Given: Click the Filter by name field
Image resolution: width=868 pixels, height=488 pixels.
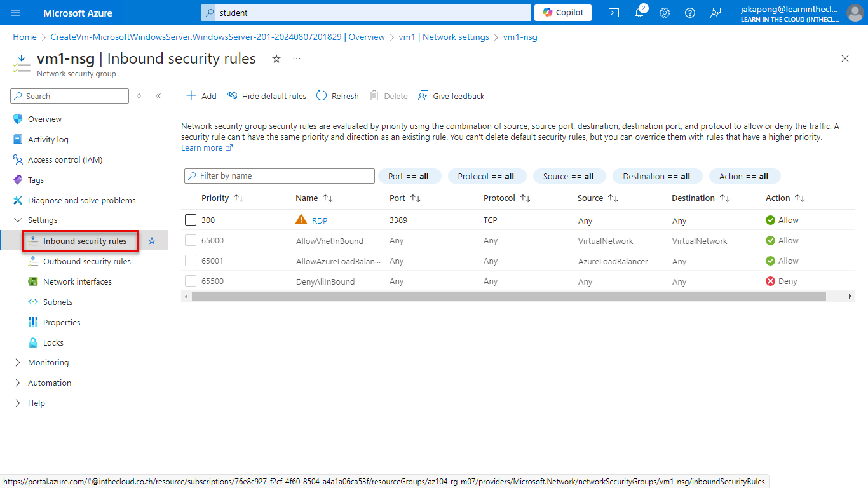Looking at the screenshot, I should [x=280, y=176].
